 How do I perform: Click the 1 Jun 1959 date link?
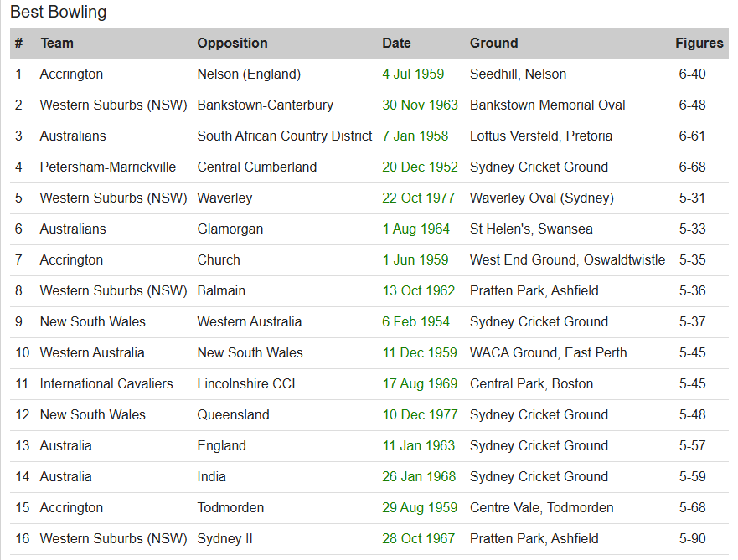[415, 259]
